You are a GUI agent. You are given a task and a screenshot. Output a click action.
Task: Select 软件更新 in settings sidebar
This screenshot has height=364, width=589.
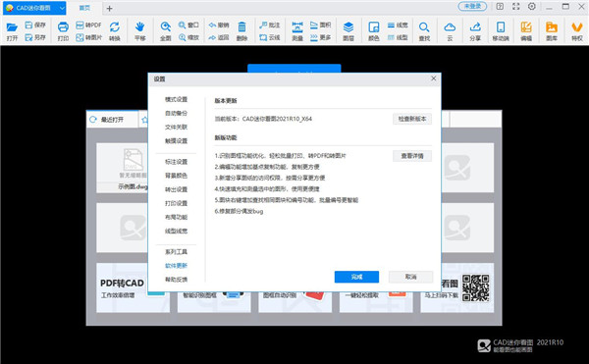coord(176,266)
